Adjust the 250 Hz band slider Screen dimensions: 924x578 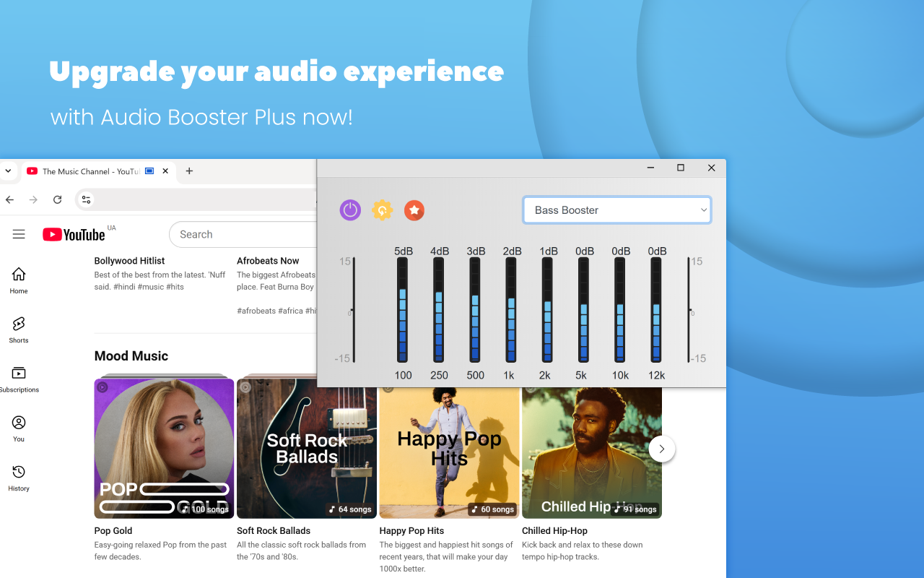click(x=439, y=310)
